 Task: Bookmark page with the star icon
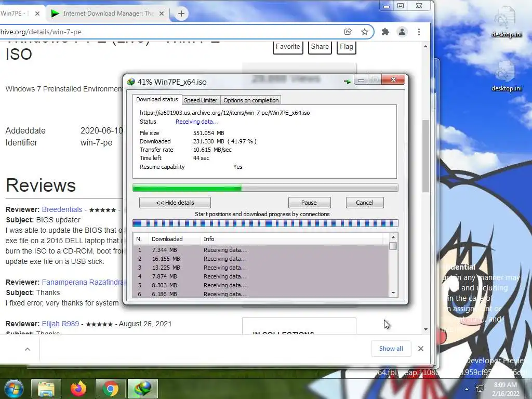(364, 32)
